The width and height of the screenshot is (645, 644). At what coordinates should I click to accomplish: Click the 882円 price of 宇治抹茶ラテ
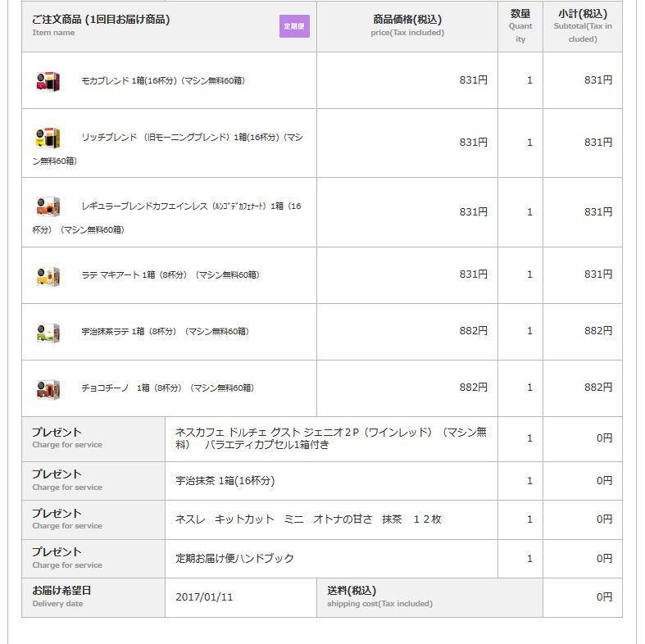pos(474,331)
